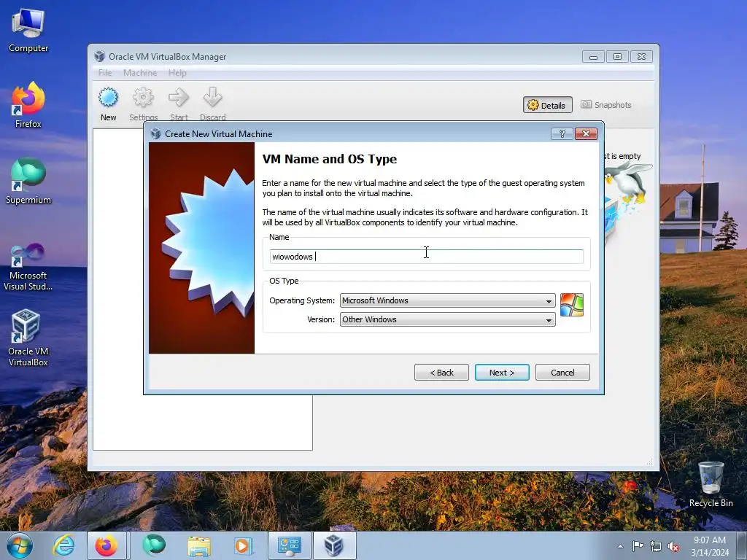Click the VirtualBox Manager title bar icon

point(99,56)
